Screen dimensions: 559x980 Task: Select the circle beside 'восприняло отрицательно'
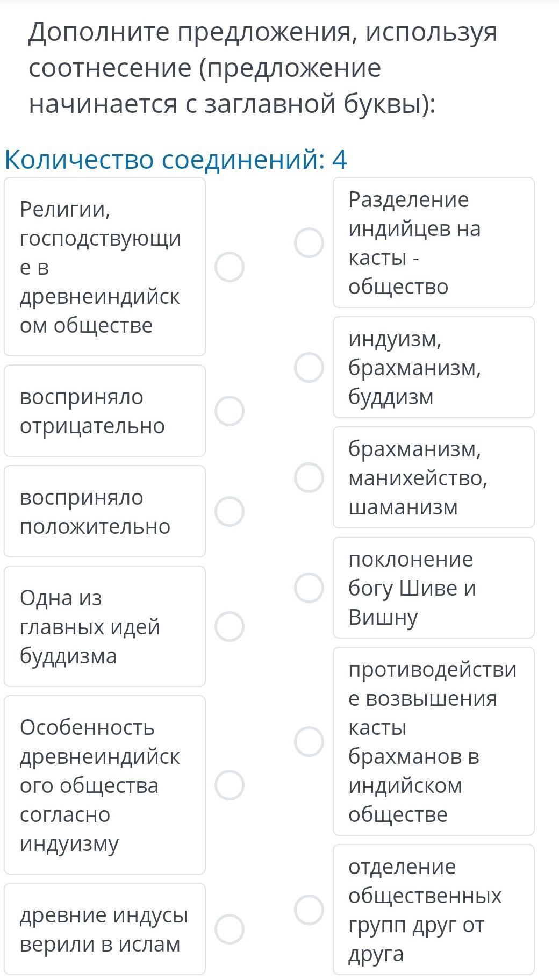pyautogui.click(x=230, y=411)
